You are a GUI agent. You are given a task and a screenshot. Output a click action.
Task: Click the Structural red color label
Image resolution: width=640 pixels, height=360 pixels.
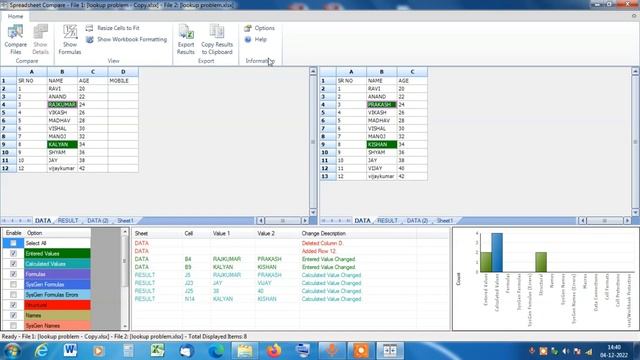[57, 305]
